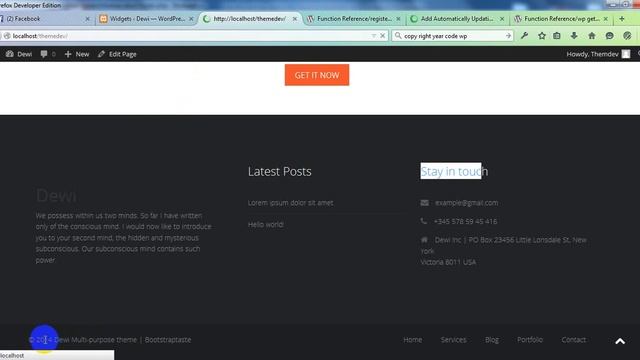Go to Contact in footer menu

(x=573, y=340)
